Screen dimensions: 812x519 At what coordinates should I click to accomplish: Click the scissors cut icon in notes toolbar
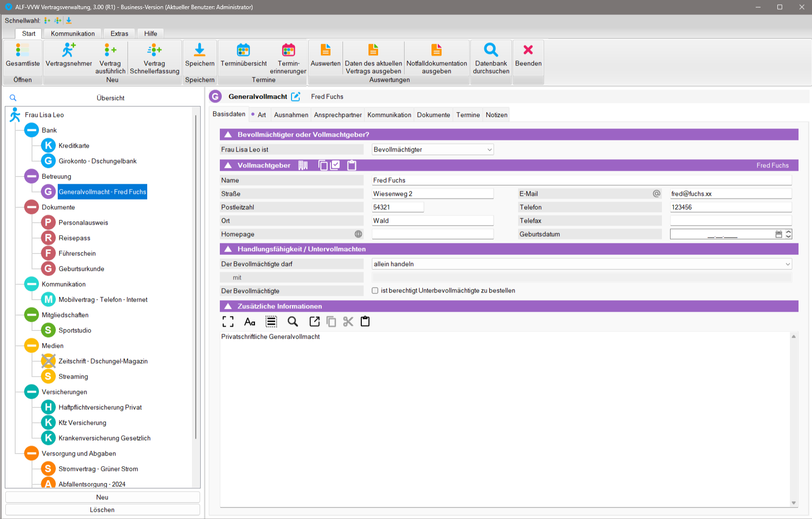348,322
